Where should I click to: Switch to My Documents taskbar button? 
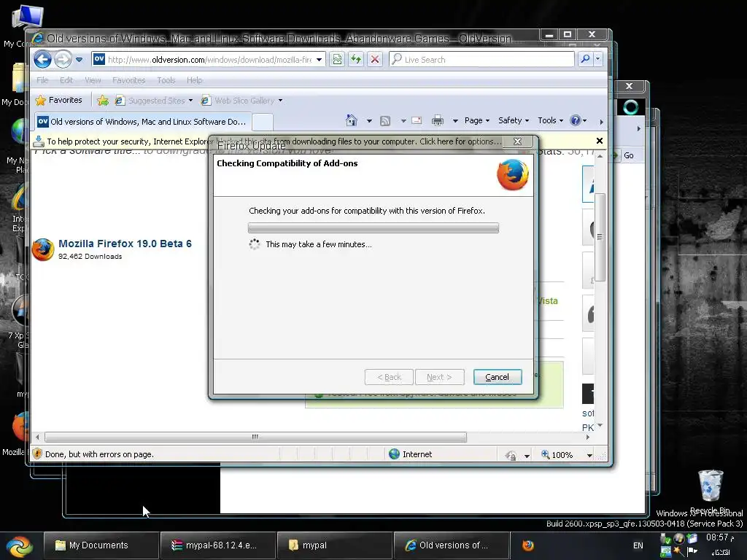(101, 545)
